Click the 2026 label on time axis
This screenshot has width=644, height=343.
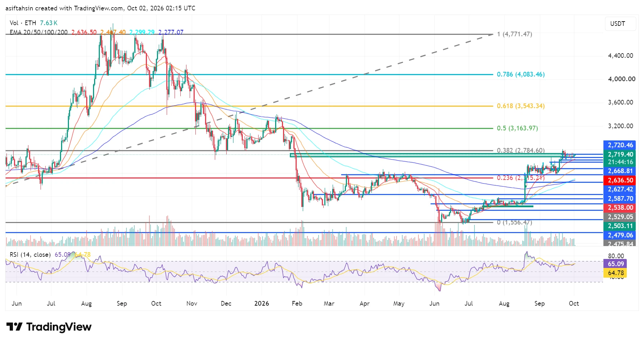[x=261, y=303]
